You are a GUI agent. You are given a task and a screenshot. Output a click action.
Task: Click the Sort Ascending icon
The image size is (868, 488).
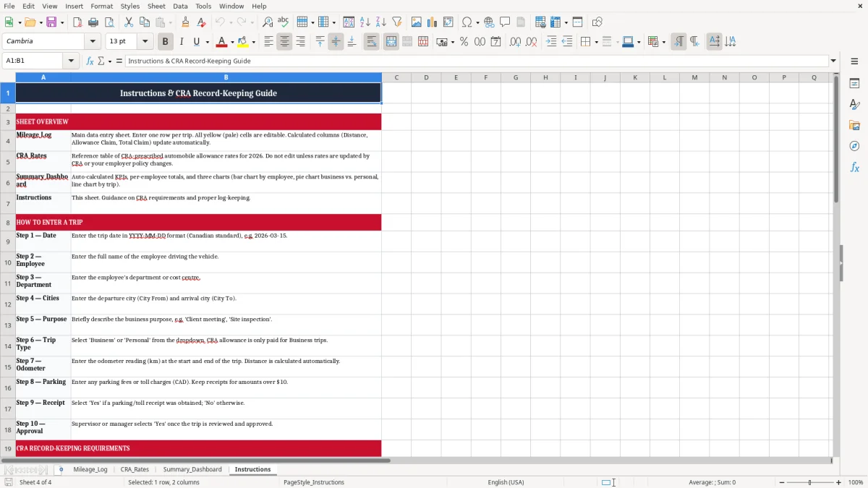[365, 22]
